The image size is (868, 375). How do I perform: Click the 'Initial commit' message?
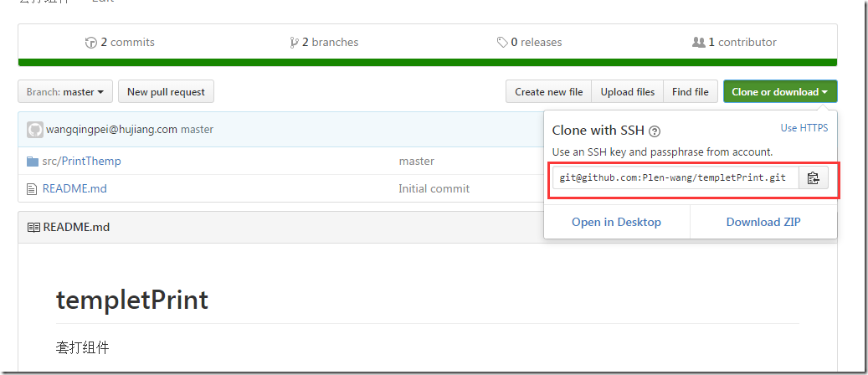(434, 189)
